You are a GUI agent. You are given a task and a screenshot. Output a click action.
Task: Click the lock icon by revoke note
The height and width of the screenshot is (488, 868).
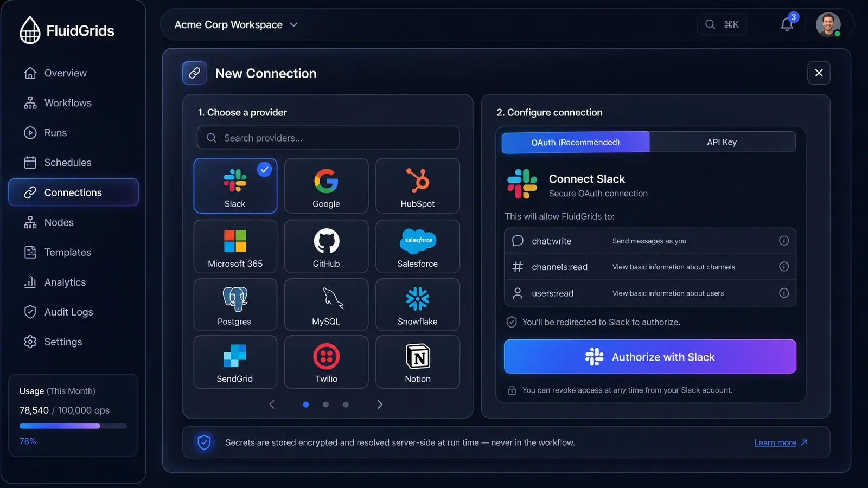click(x=512, y=390)
